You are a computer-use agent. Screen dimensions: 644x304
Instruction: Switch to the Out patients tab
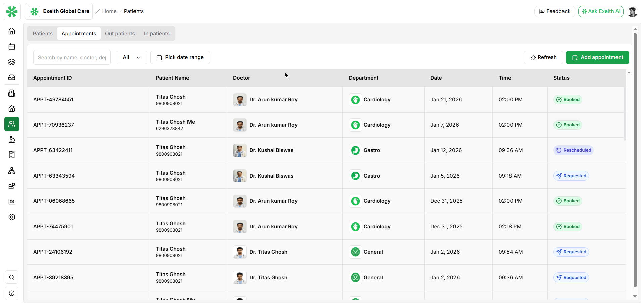[120, 33]
